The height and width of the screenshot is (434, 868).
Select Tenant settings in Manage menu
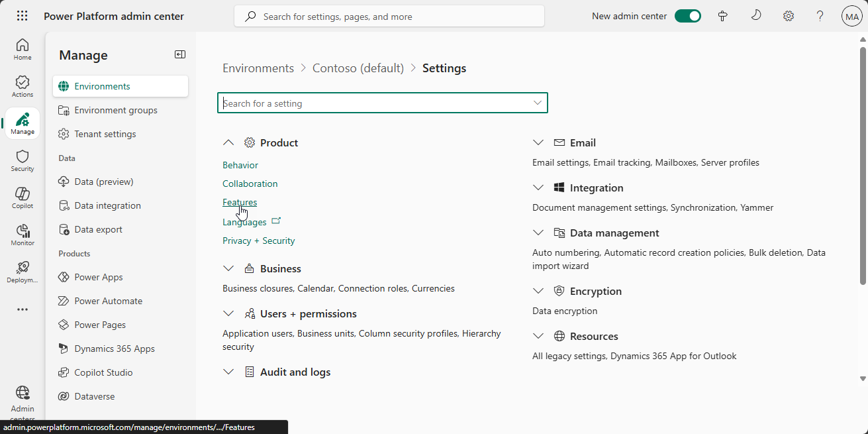pyautogui.click(x=105, y=134)
